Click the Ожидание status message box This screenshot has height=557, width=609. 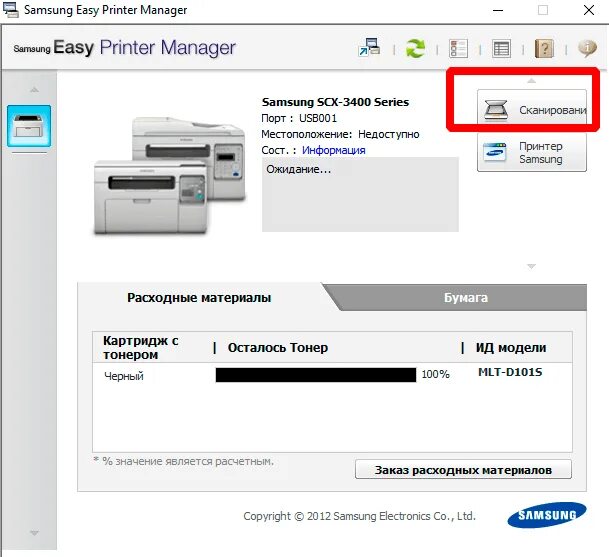360,194
